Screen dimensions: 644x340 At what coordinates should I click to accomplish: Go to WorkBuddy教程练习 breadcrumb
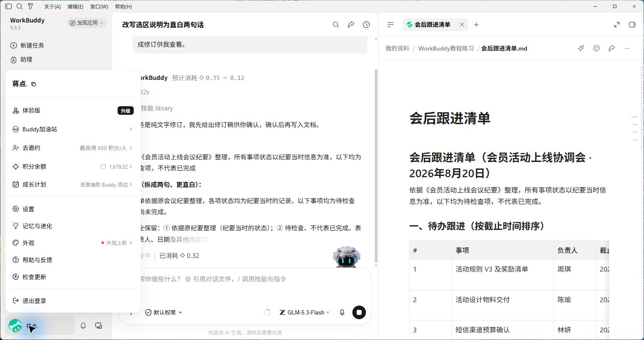click(446, 48)
